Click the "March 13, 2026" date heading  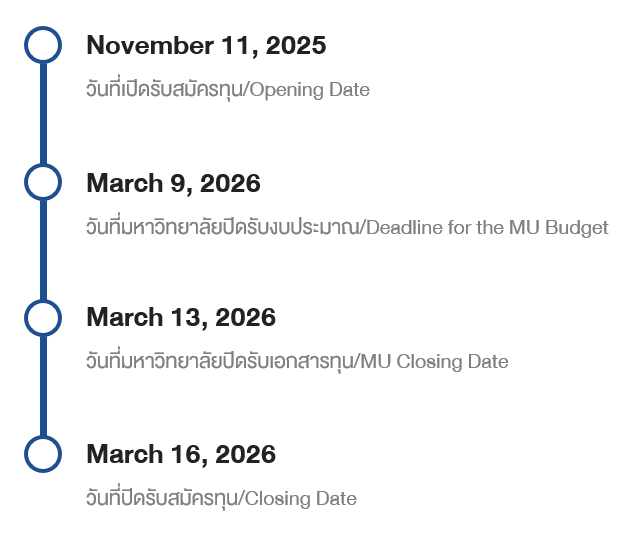click(181, 318)
